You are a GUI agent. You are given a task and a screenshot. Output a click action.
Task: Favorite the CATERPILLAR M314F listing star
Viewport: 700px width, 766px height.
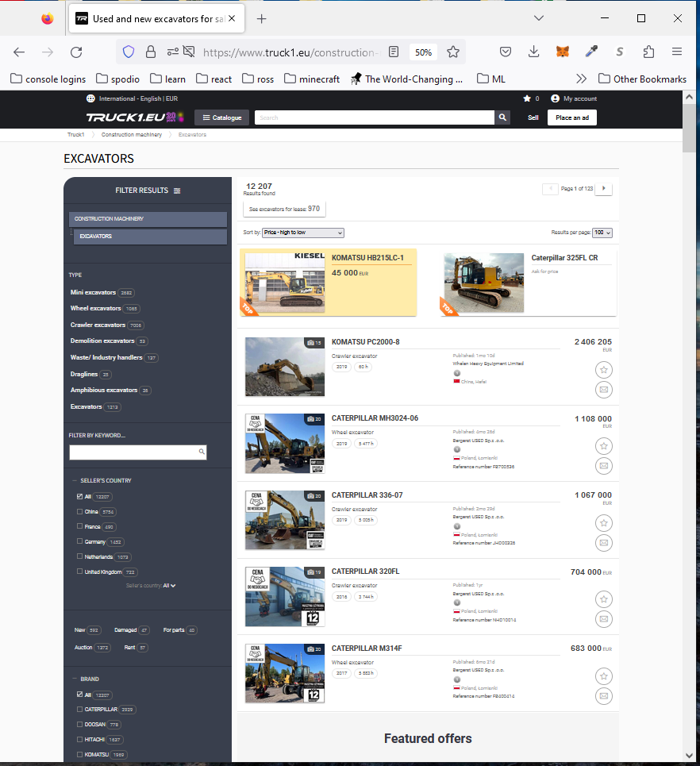tap(604, 676)
